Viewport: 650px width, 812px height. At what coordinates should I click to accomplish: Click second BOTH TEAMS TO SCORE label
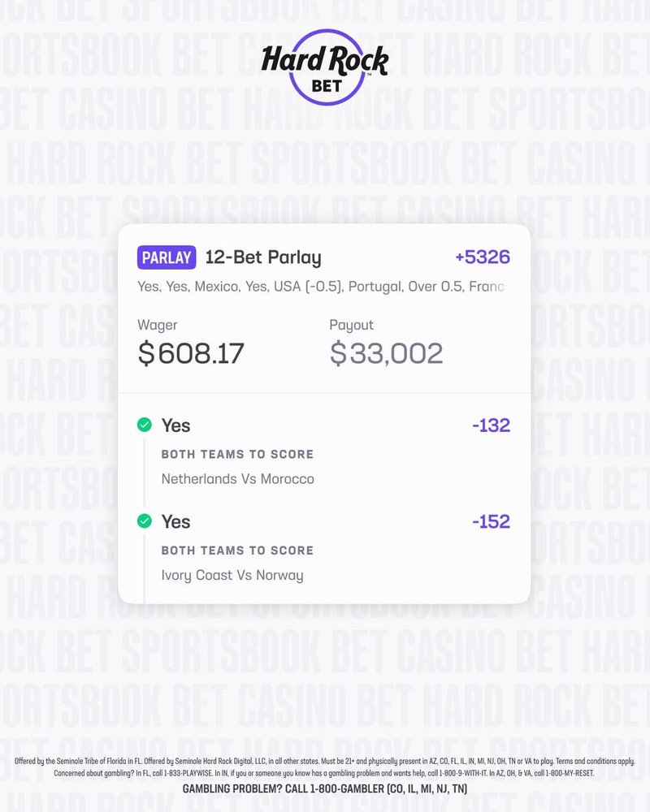coord(237,551)
